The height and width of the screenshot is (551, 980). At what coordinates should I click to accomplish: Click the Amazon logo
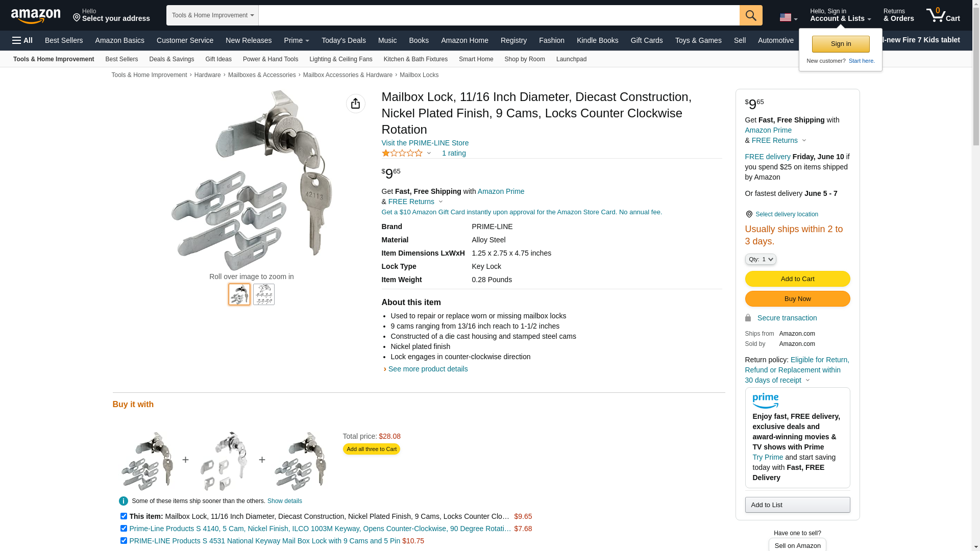point(36,16)
